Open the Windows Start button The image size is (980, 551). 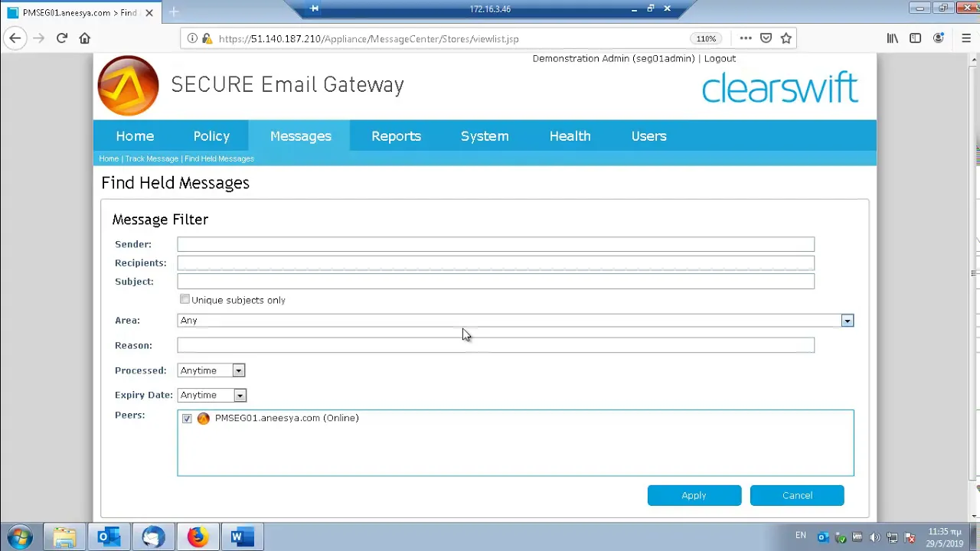pyautogui.click(x=20, y=537)
